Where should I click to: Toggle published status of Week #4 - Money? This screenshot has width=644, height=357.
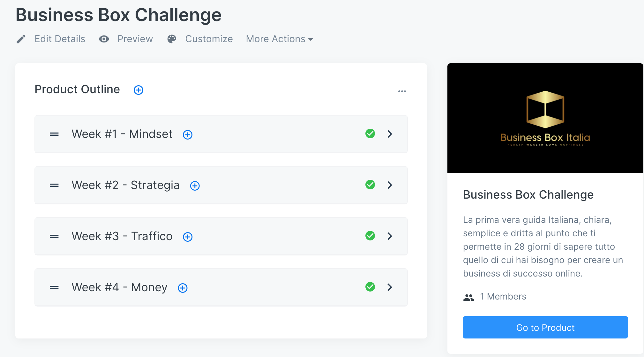pyautogui.click(x=370, y=287)
